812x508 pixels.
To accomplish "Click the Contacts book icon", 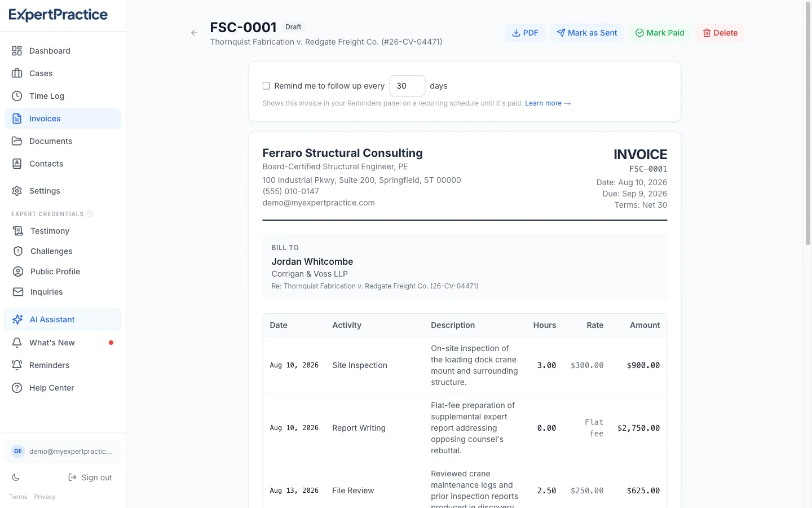I will point(17,164).
